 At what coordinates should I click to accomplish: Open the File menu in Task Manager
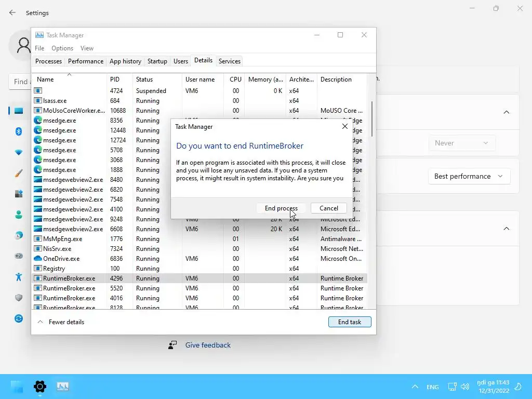coord(39,48)
